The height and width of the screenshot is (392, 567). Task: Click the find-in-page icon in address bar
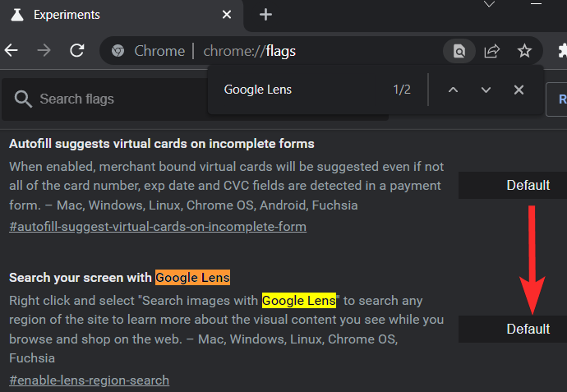459,51
